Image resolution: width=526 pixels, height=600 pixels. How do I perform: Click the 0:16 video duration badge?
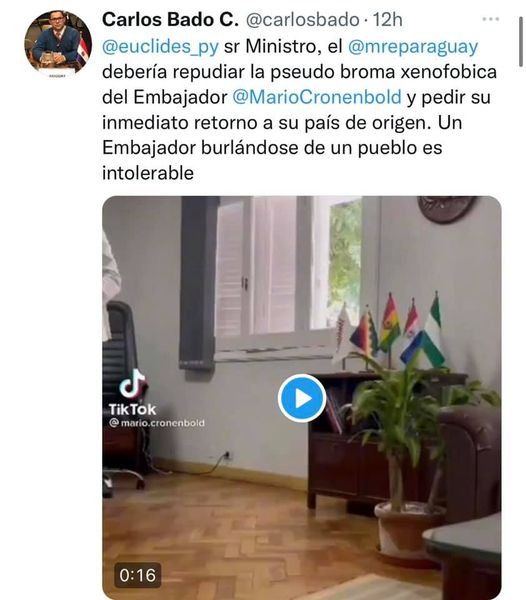coord(137,575)
